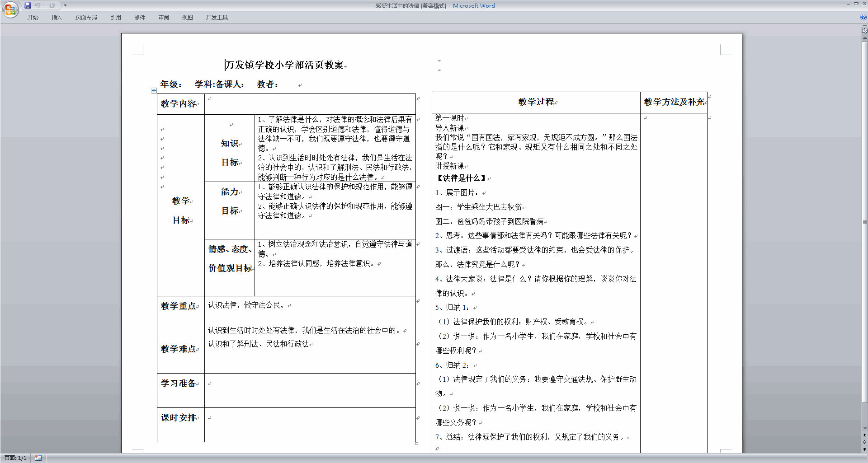This screenshot has height=463, width=868.
Task: Click the text 认识法律，做守法公民。
Action: [x=247, y=305]
